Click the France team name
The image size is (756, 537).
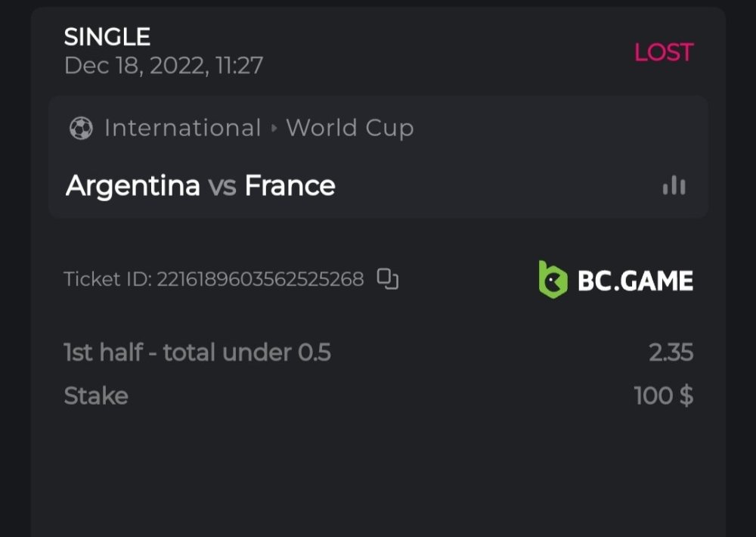290,185
